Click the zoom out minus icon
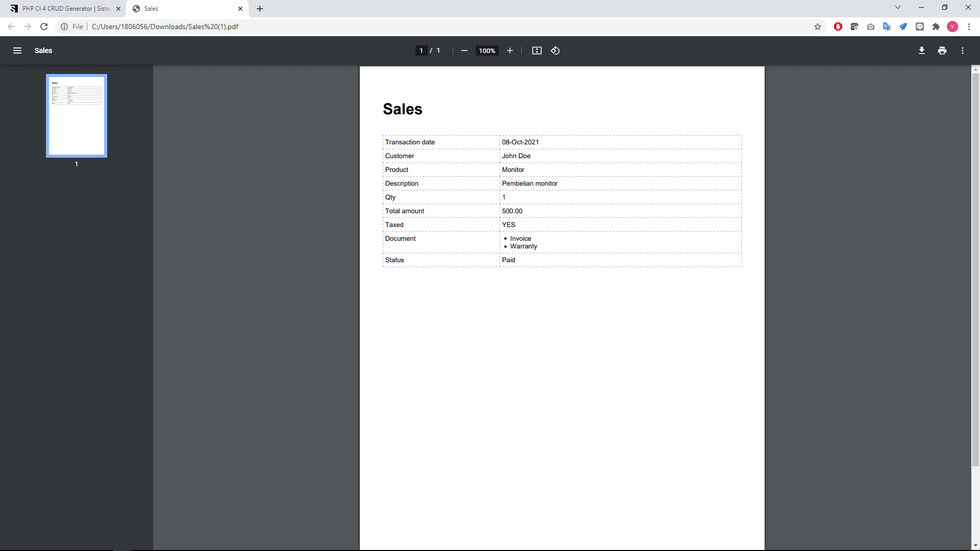 [464, 51]
